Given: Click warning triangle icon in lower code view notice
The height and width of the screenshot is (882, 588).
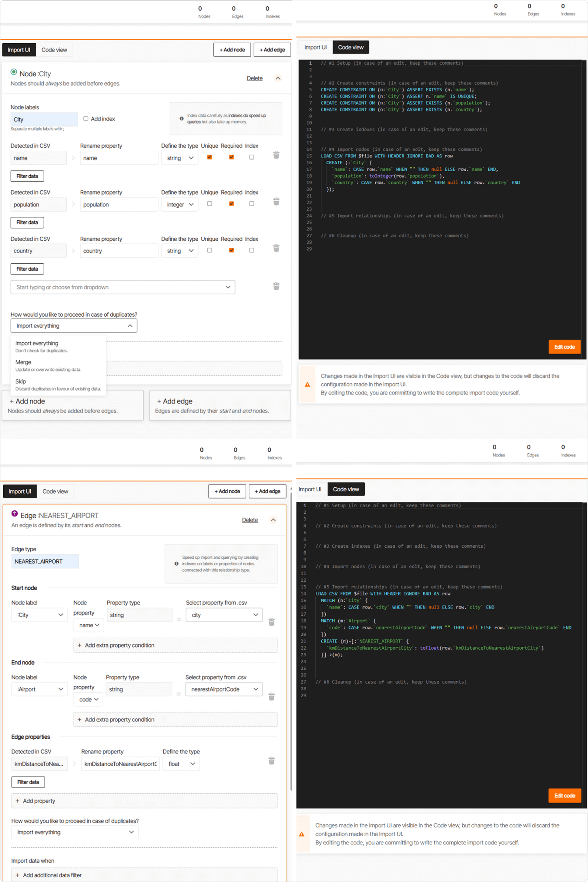Looking at the screenshot, I should [x=302, y=834].
